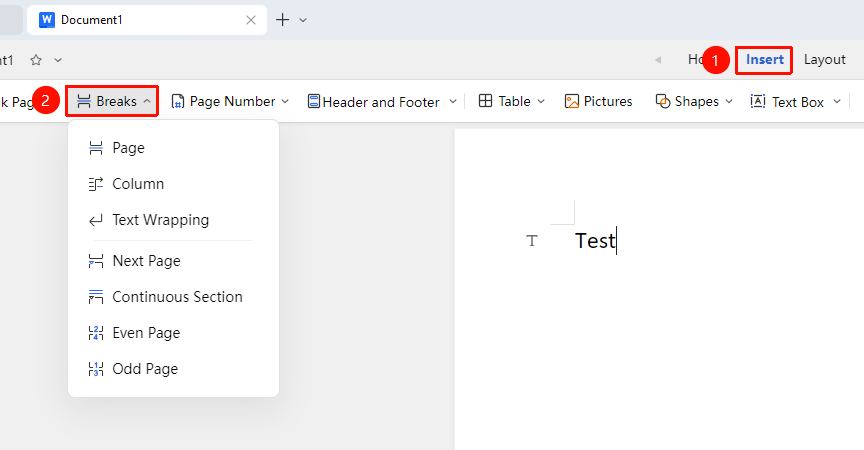Insert a Next Page section break
This screenshot has height=450, width=864.
(x=173, y=261)
